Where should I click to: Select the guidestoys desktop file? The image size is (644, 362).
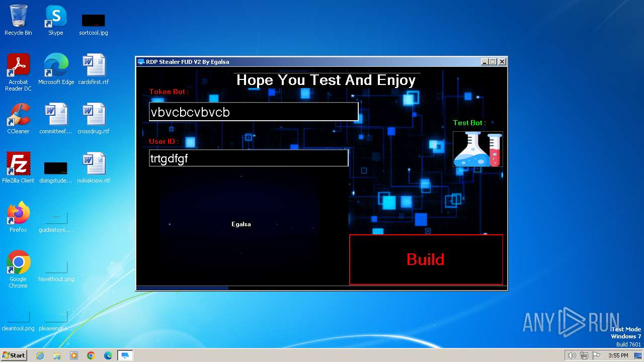[56, 222]
